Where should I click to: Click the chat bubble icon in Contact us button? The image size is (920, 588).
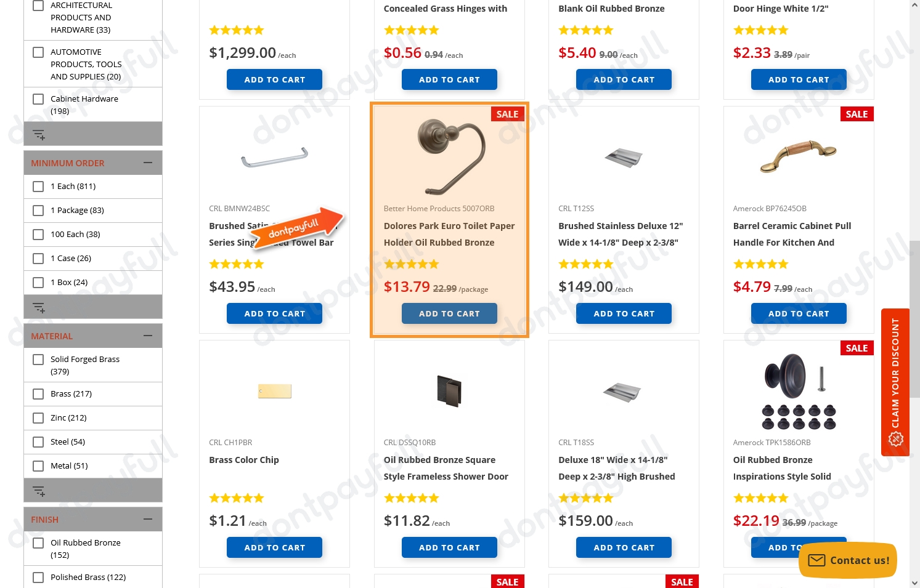(816, 560)
